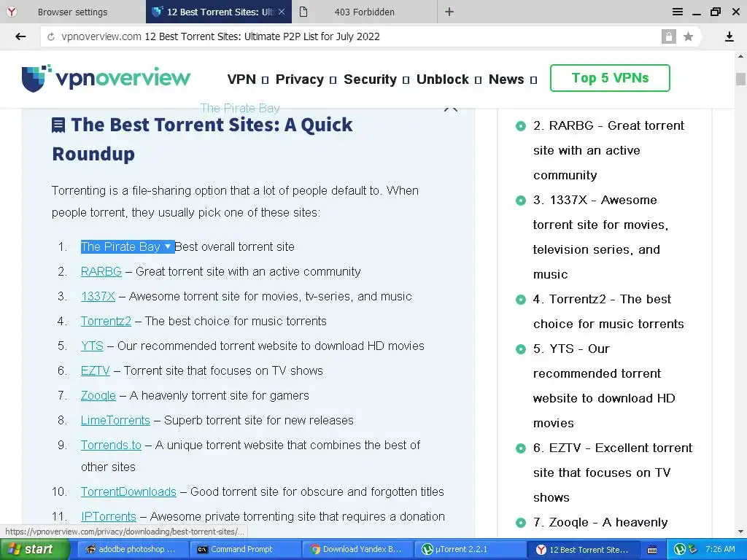The width and height of the screenshot is (747, 560).
Task: Click the Top 5 VPNs button
Action: (610, 78)
